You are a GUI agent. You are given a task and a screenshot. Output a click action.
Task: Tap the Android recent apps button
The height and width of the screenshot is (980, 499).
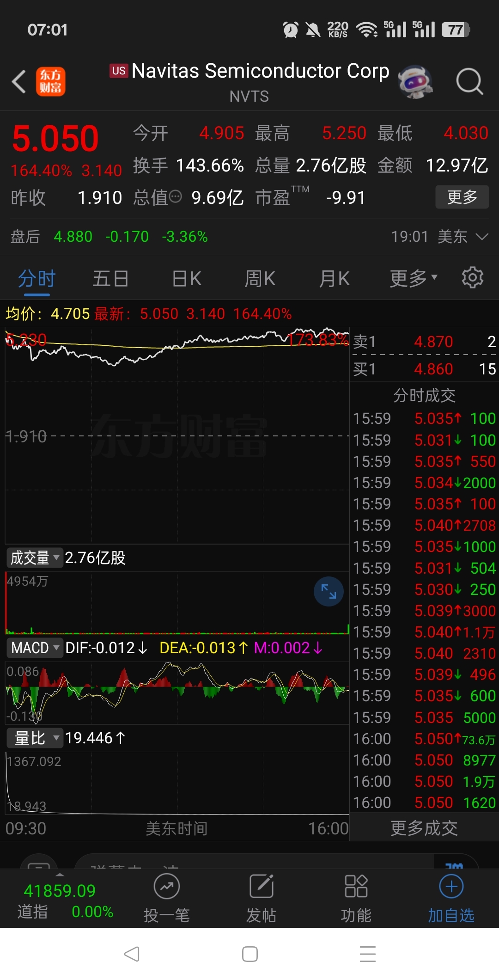pos(367,954)
